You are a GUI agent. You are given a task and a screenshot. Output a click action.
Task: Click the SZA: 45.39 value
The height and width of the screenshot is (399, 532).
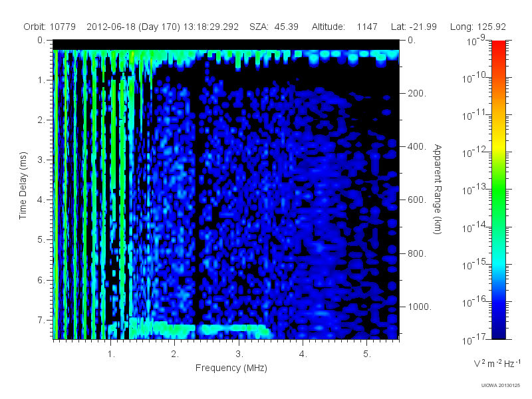pyautogui.click(x=274, y=27)
